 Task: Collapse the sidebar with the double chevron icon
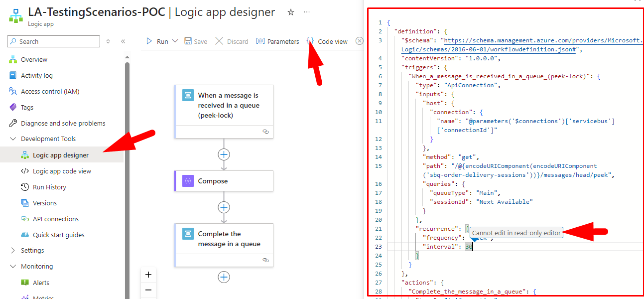tap(123, 41)
